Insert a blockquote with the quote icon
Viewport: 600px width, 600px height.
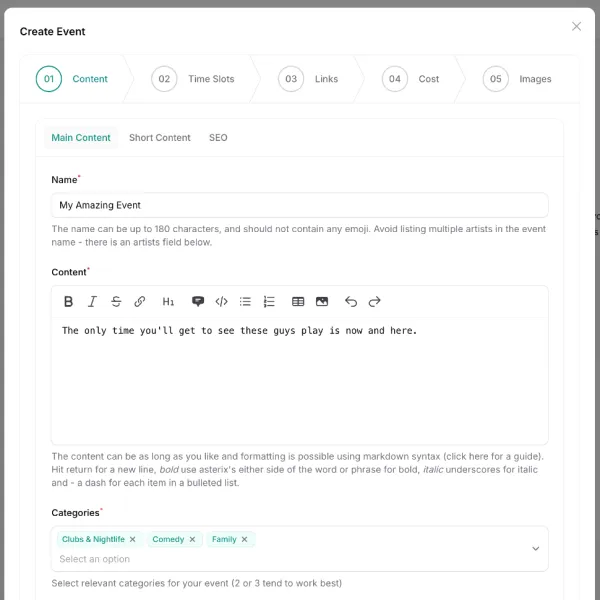pos(198,302)
